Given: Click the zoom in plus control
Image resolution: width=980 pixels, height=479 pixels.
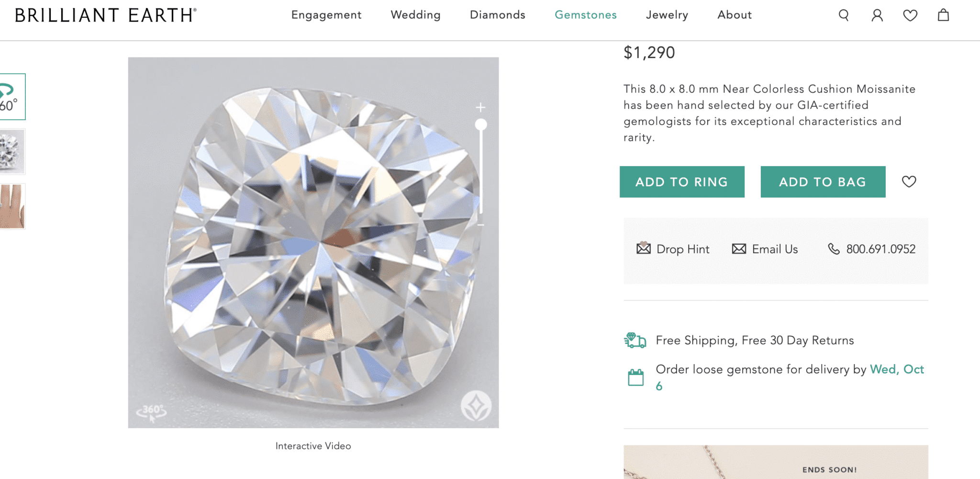Looking at the screenshot, I should click(x=480, y=107).
